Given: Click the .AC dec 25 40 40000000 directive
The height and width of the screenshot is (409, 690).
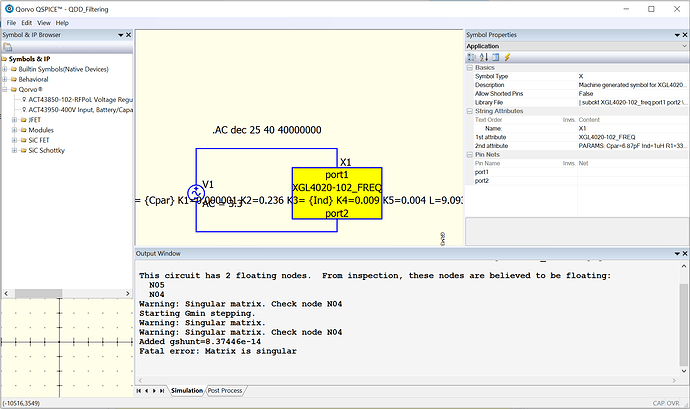Looking at the screenshot, I should point(267,130).
